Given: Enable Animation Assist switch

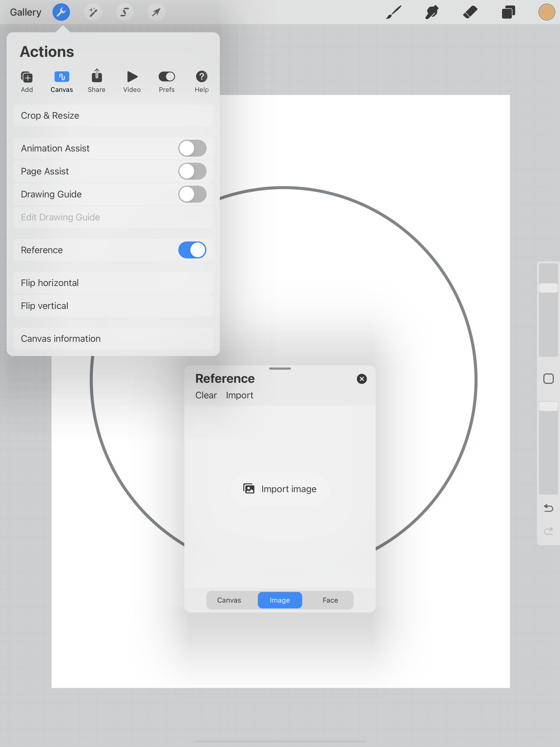Looking at the screenshot, I should click(192, 148).
